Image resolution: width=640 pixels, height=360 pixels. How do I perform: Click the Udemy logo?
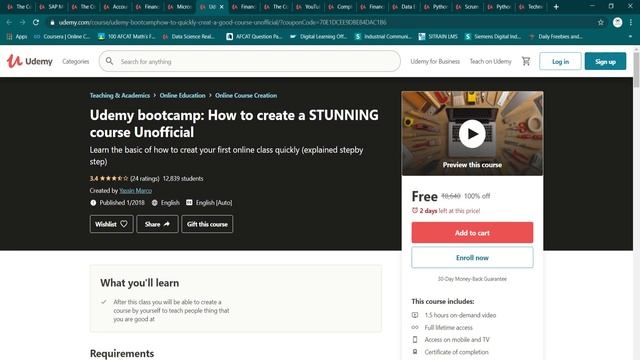(x=30, y=61)
